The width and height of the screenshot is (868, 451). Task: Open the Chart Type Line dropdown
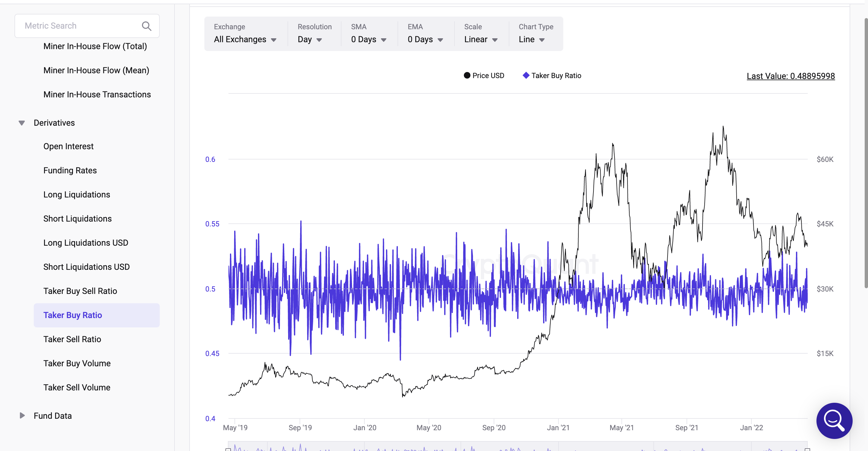tap(532, 39)
